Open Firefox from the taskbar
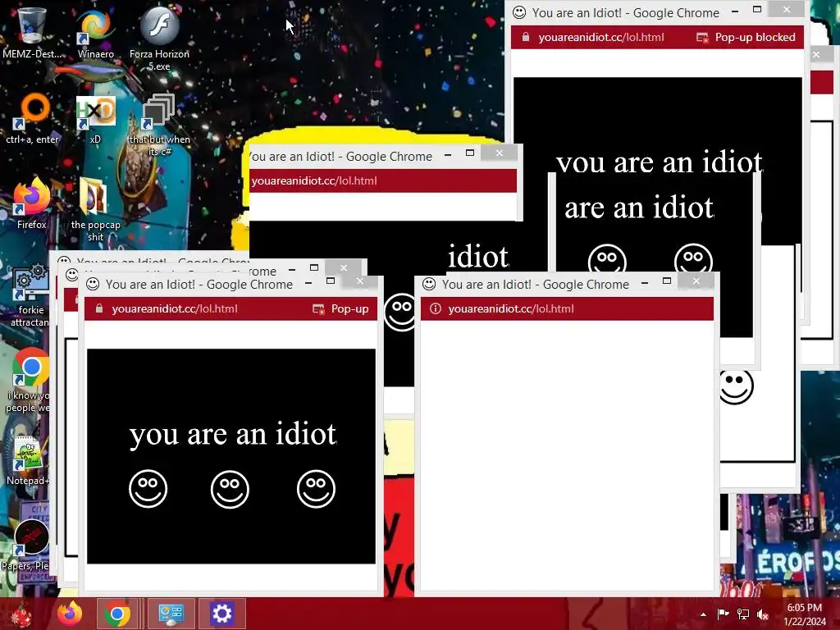 pos(70,614)
